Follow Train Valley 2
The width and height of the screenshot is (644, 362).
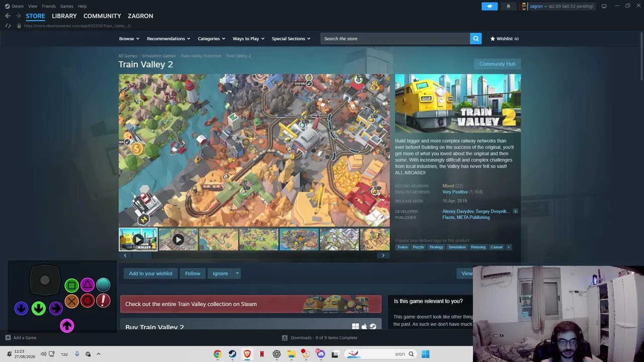click(x=193, y=274)
